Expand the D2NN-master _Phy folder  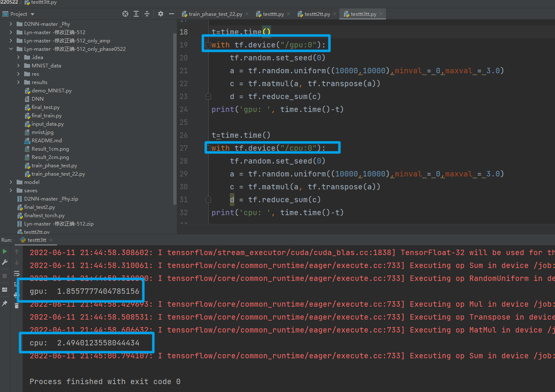coord(11,24)
